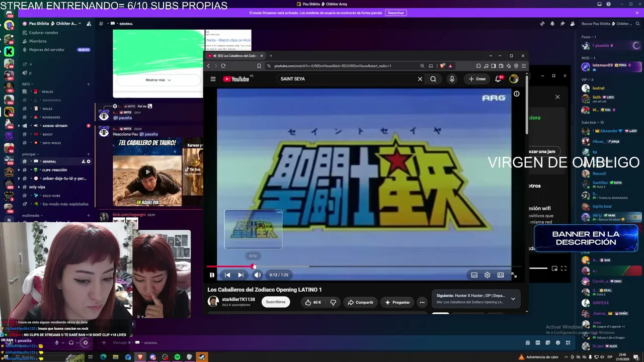This screenshot has width=644, height=362.
Task: Click the YouTube search magnifier button
Action: (433, 79)
